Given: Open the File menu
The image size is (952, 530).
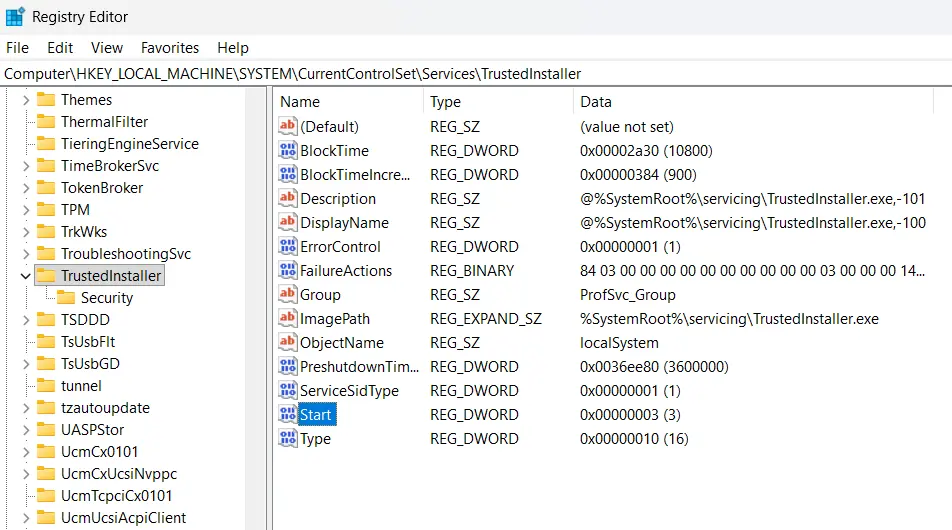Looking at the screenshot, I should point(18,47).
